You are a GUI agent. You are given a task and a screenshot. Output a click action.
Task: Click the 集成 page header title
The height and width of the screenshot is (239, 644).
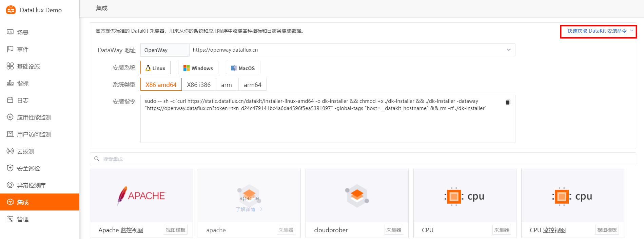click(102, 8)
